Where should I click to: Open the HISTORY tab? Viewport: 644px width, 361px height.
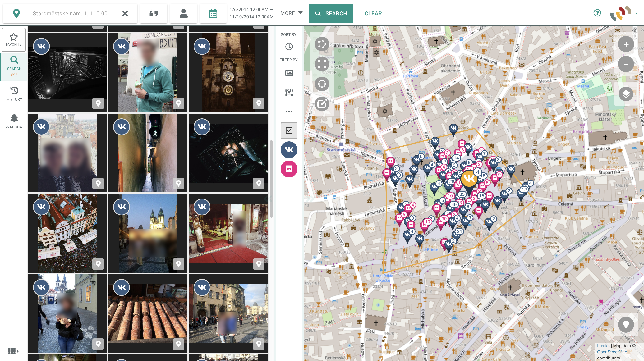(x=14, y=94)
